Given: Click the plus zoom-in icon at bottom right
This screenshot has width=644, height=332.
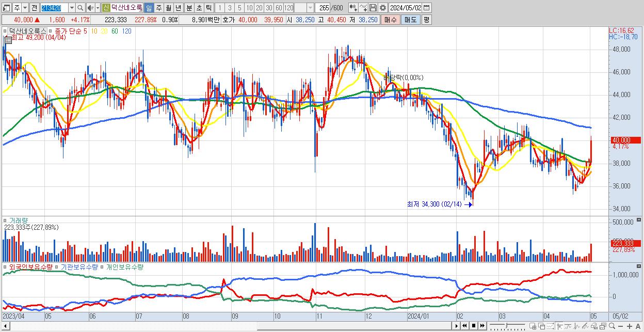Looking at the screenshot, I should [629, 326].
